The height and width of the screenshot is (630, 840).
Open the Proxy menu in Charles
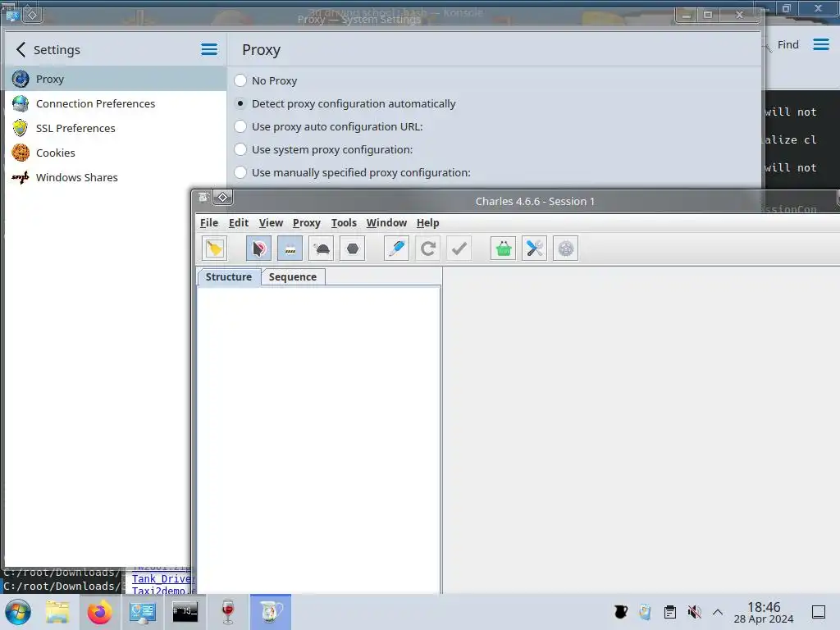[307, 223]
